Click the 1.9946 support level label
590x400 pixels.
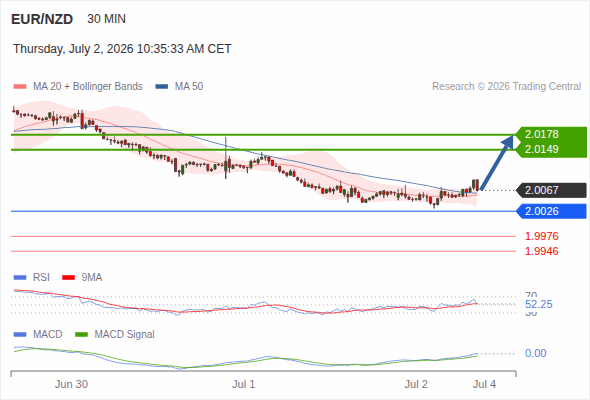click(541, 251)
